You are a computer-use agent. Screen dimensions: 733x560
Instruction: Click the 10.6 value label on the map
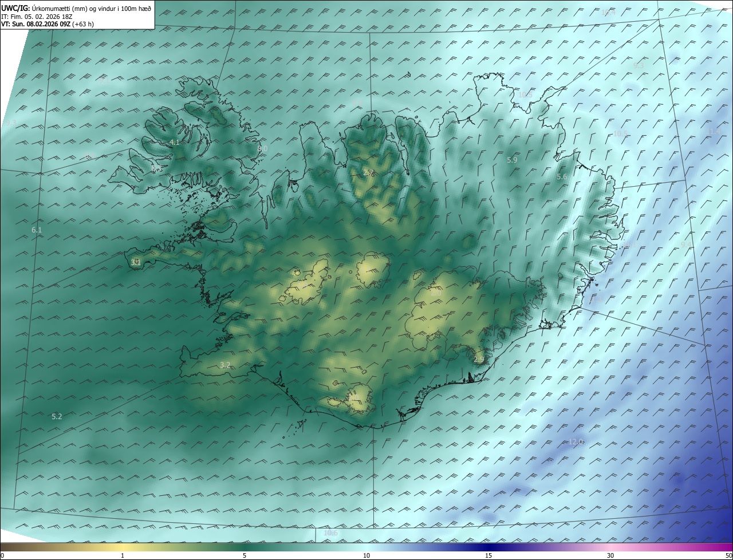click(x=331, y=533)
